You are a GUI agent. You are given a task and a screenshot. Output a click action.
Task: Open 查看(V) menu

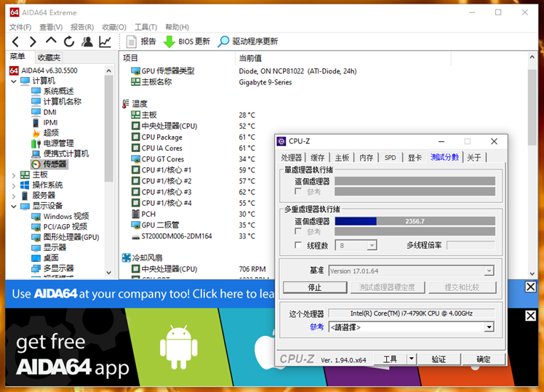pyautogui.click(x=51, y=27)
